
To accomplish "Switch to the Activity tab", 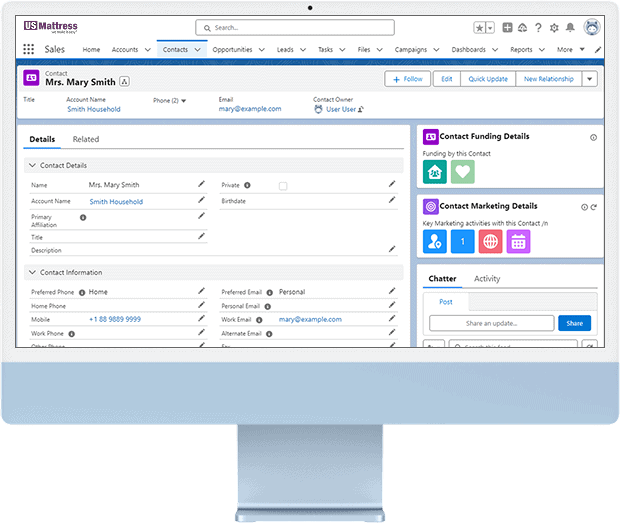I will click(x=487, y=279).
